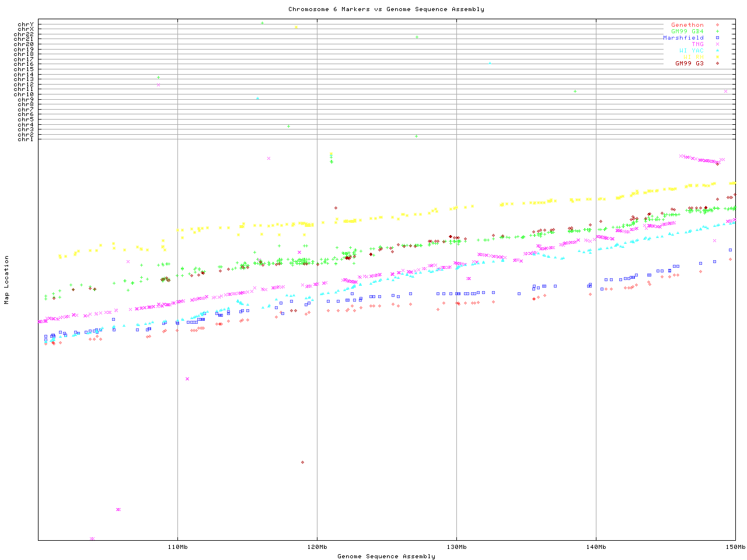The height and width of the screenshot is (560, 747).
Task: Select the Genethon legend label
Action: (x=687, y=25)
